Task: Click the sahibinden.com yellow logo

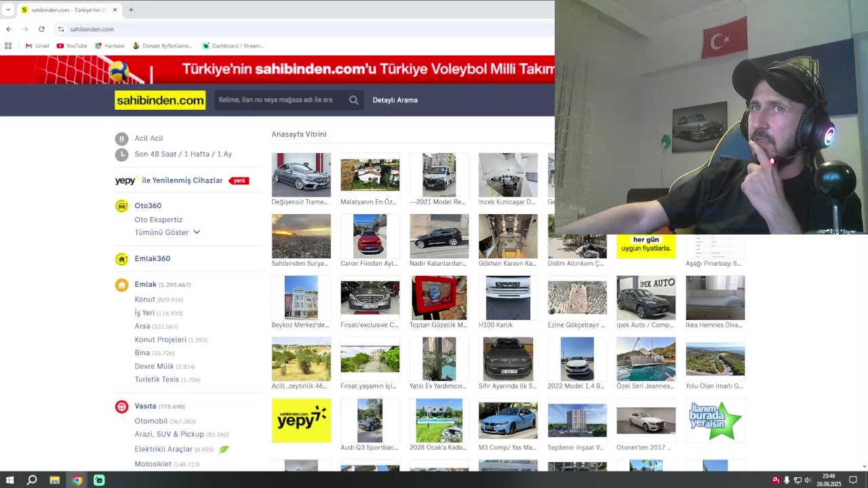Action: click(160, 100)
